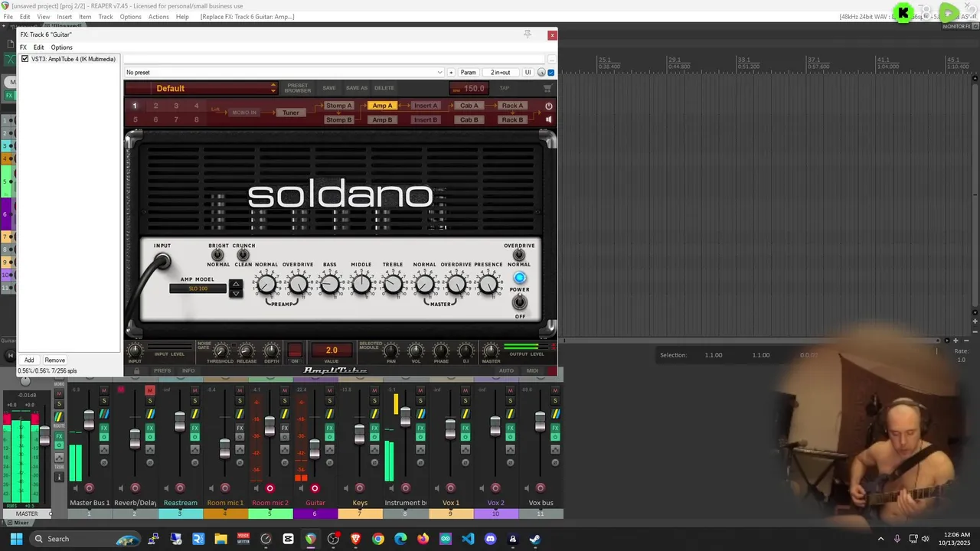Open the FX window Options menu
This screenshot has width=980, height=551.
(x=61, y=47)
